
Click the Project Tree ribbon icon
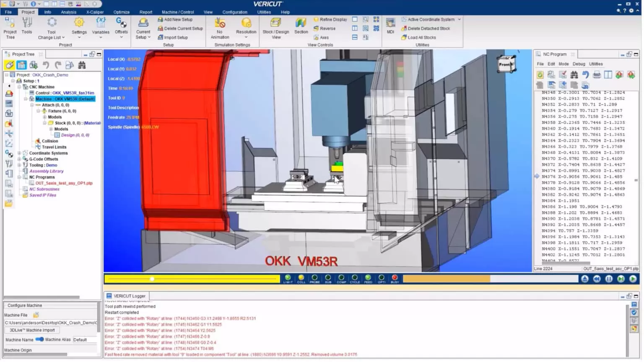[x=10, y=28]
